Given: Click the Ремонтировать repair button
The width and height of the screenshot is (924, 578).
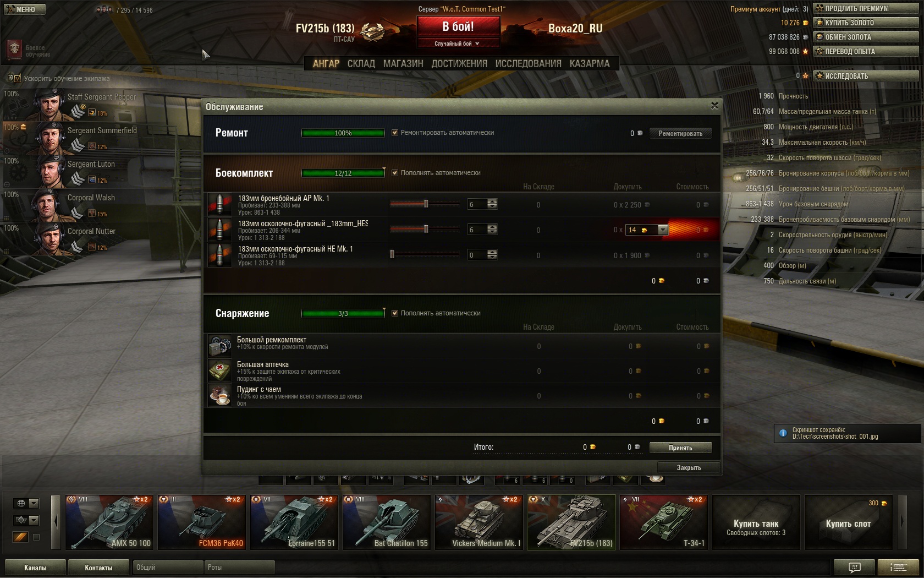Looking at the screenshot, I should (680, 133).
